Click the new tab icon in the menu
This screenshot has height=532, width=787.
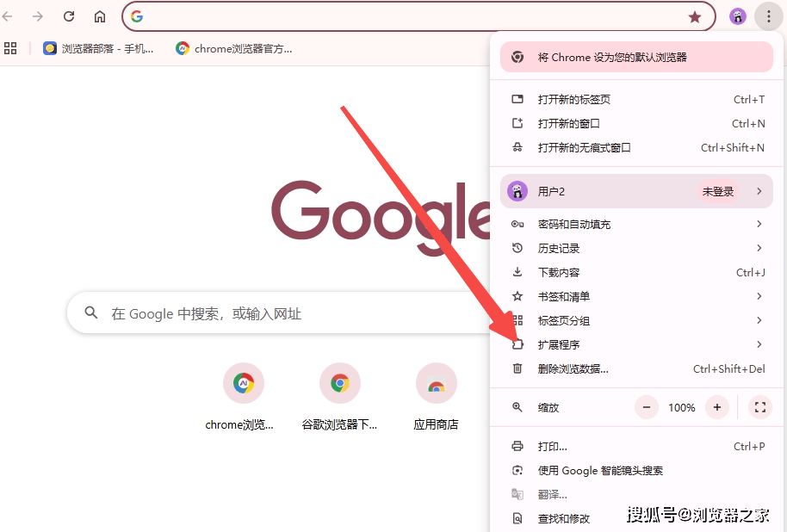click(x=517, y=99)
